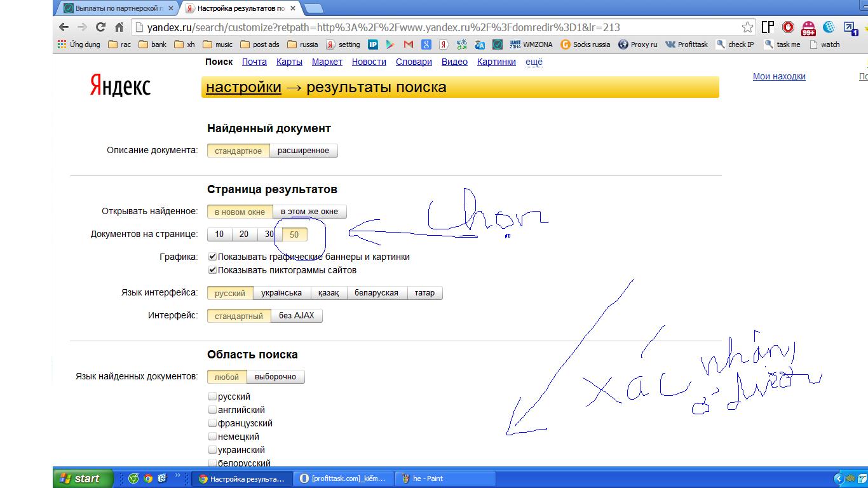Follow the настройки breadcrumb link
The width and height of the screenshot is (868, 488).
[243, 87]
